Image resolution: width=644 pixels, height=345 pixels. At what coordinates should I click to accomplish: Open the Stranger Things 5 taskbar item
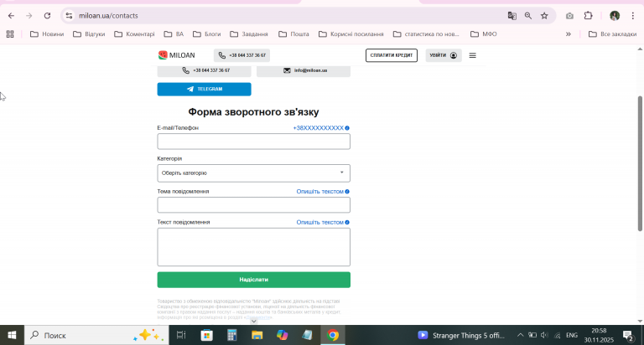[x=461, y=335]
